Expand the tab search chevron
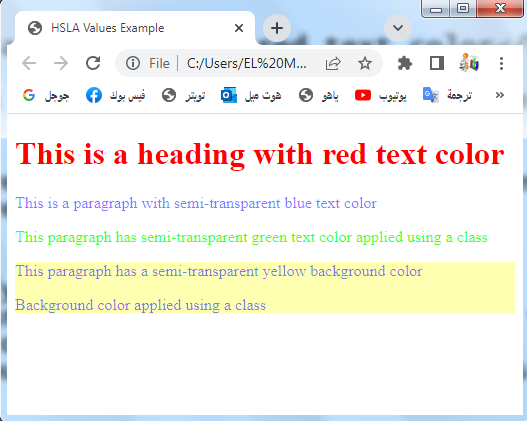Screen dimensions: 527x421 pyautogui.click(x=398, y=28)
